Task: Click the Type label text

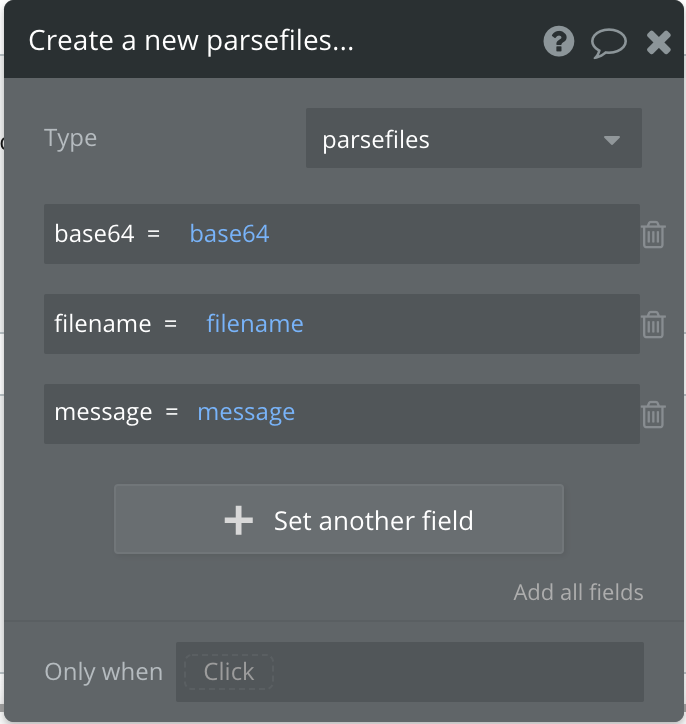Action: click(x=71, y=138)
